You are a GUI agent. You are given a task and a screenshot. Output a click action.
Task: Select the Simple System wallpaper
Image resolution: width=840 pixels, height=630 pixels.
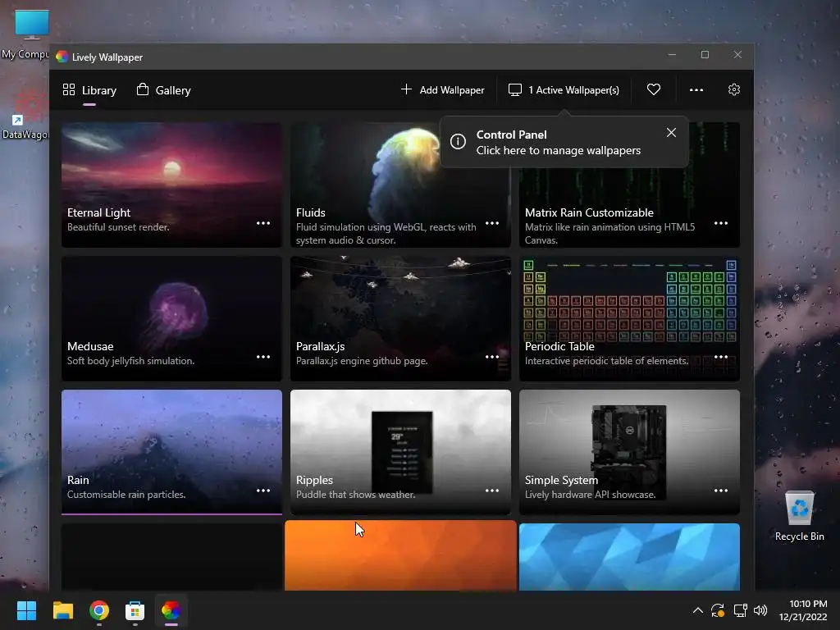coord(629,452)
